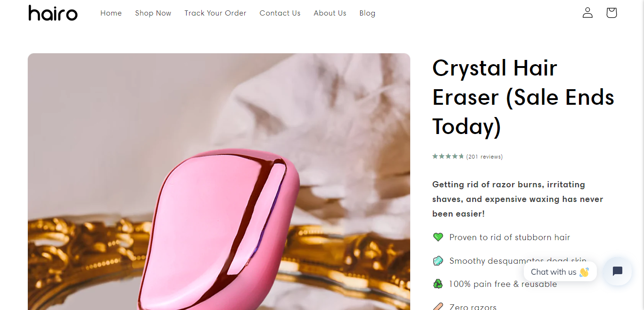
Task: Click the hairo logo
Action: 53,13
